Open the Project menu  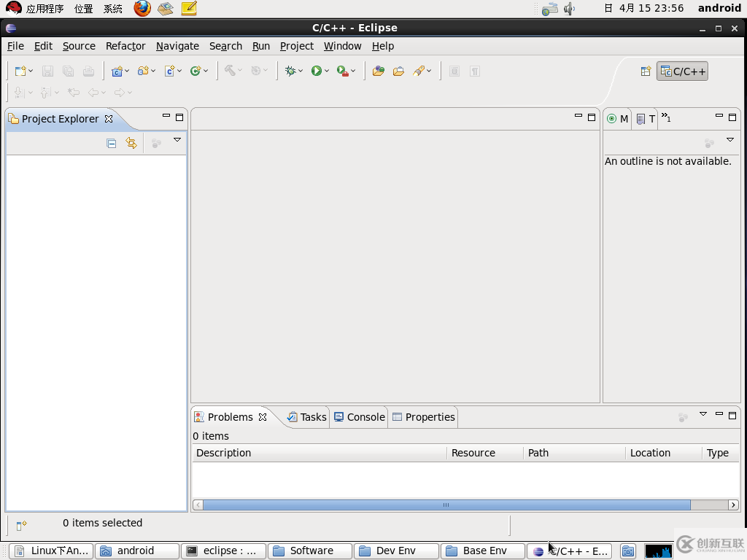pos(297,46)
